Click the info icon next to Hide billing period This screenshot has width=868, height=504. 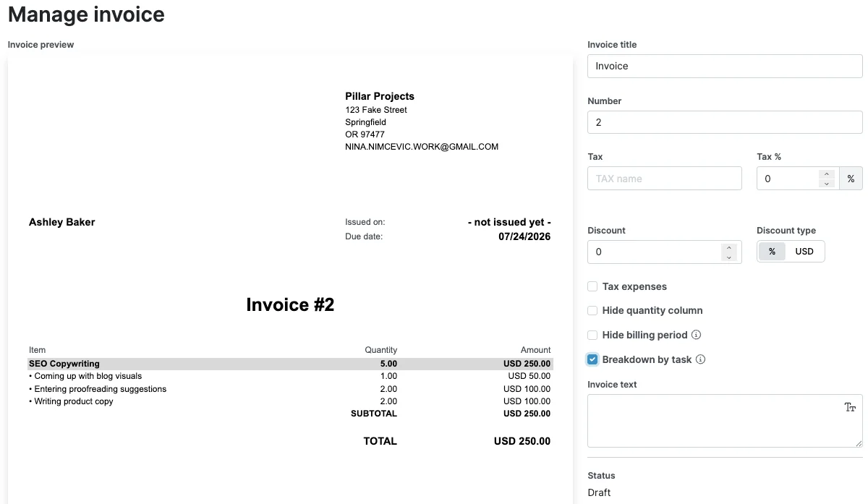pyautogui.click(x=696, y=335)
